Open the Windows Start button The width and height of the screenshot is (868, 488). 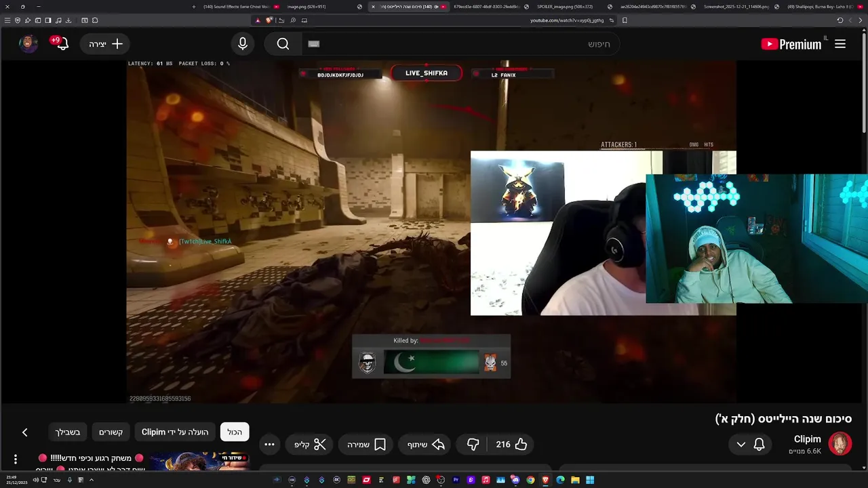point(590,480)
